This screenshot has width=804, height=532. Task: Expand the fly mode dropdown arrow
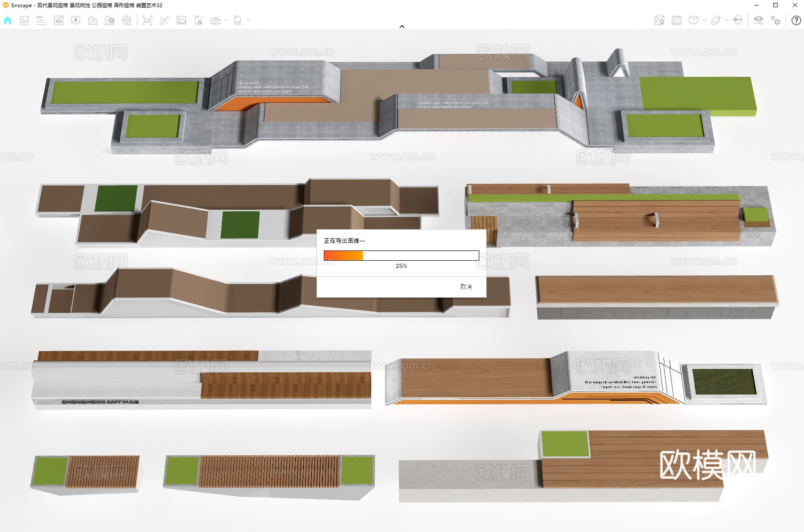click(727, 21)
